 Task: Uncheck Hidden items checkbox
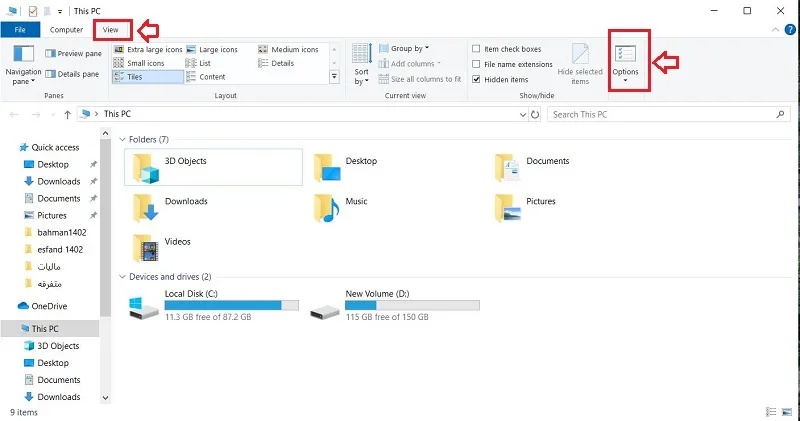(x=476, y=80)
